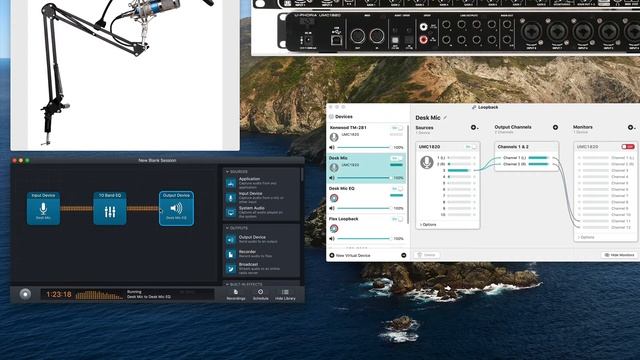
Task: Collapse the Built-In Effects section
Action: click(227, 284)
